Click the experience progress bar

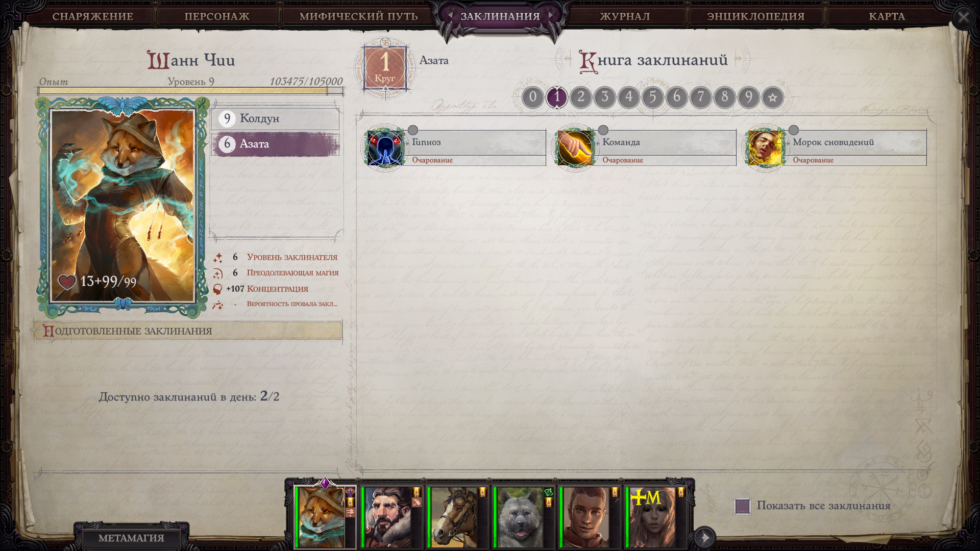pos(191,91)
